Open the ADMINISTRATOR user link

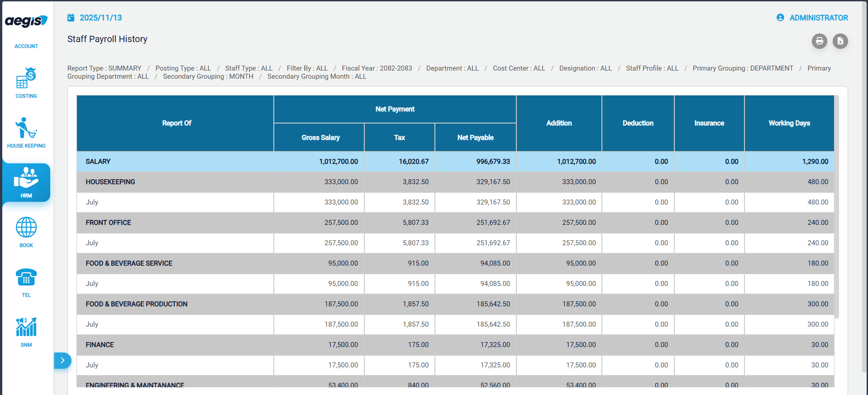pyautogui.click(x=818, y=18)
